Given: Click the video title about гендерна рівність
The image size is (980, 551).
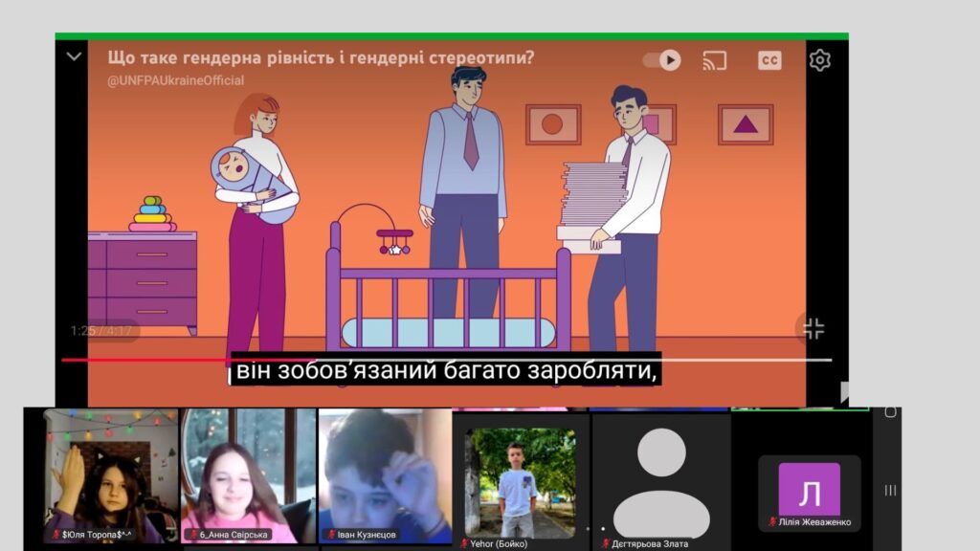Looking at the screenshot, I should point(321,57).
